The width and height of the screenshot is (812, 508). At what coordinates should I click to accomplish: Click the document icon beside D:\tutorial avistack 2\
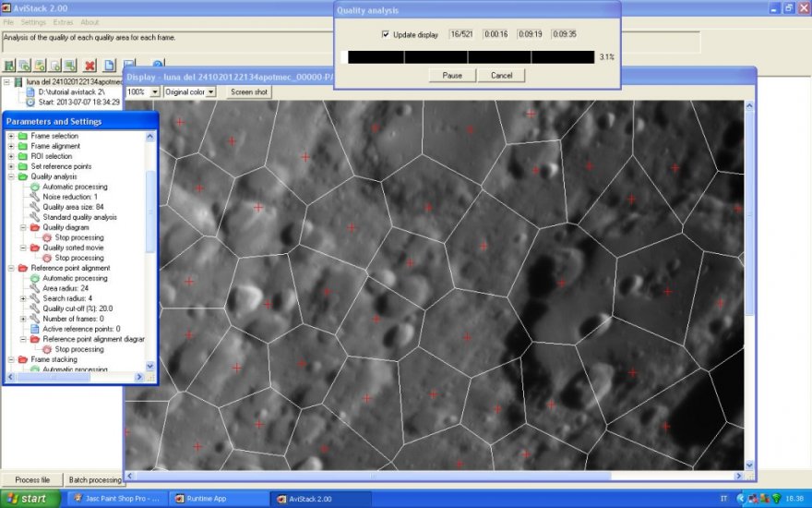click(x=30, y=91)
